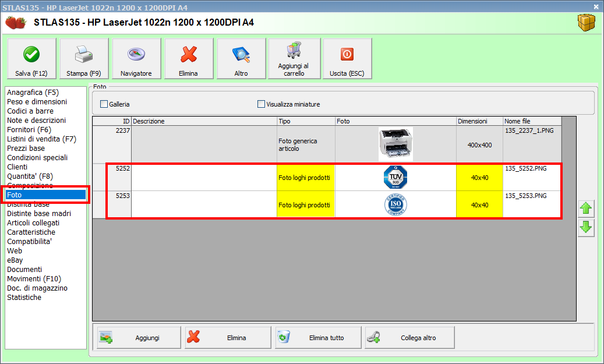Click 'Foto generica articolo' type cell

tap(306, 144)
